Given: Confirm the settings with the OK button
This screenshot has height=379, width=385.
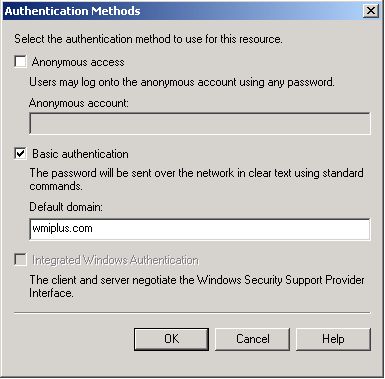Looking at the screenshot, I should coord(171,339).
